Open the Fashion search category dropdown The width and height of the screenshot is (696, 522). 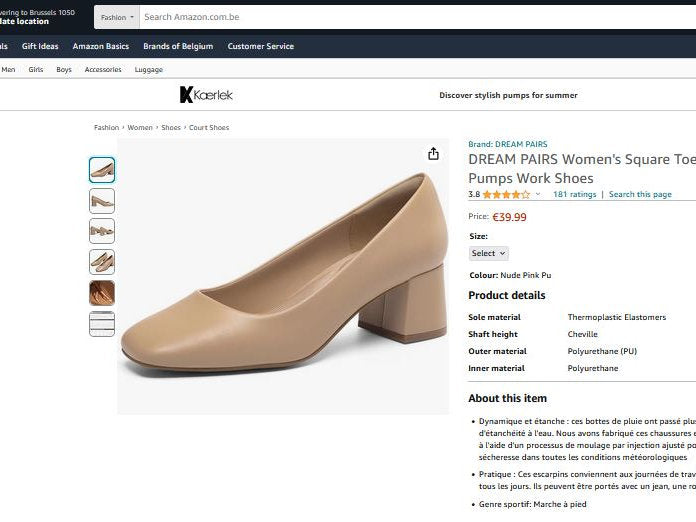[117, 17]
